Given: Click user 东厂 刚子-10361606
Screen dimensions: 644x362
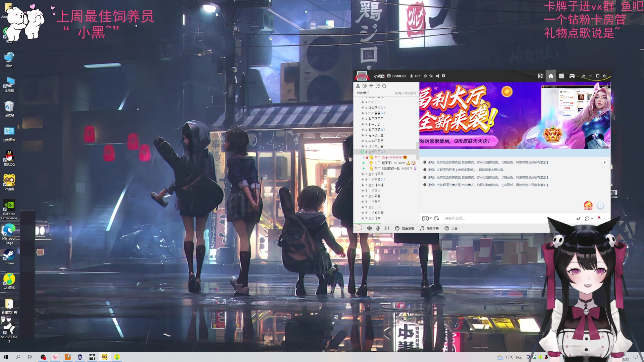Looking at the screenshot, I should pyautogui.click(x=388, y=158).
